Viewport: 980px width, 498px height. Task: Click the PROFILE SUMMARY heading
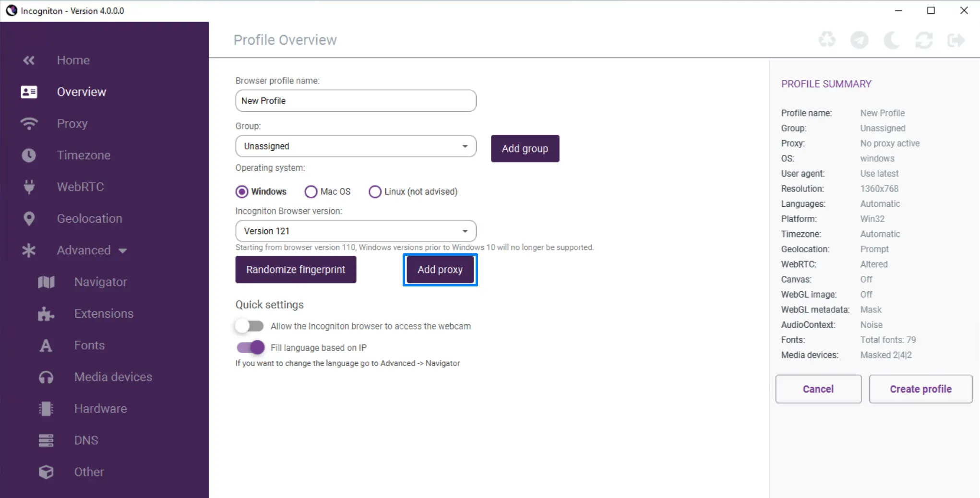click(x=826, y=84)
